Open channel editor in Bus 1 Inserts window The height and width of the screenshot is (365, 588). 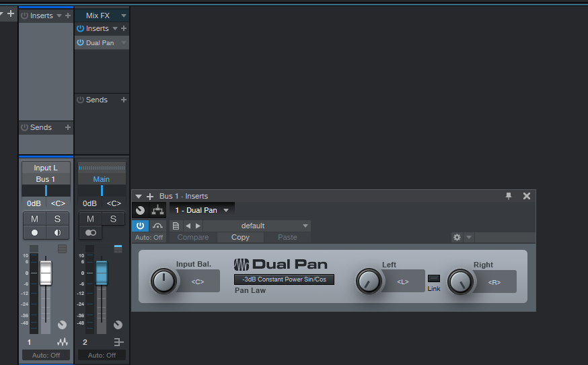140,210
